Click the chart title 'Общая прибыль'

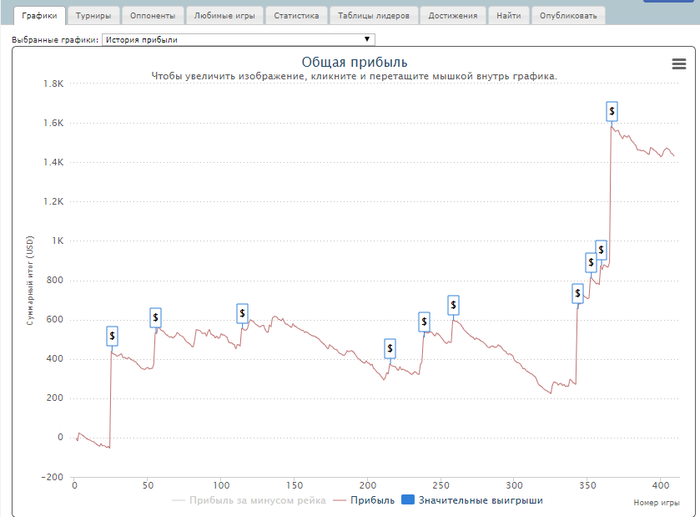(x=354, y=62)
